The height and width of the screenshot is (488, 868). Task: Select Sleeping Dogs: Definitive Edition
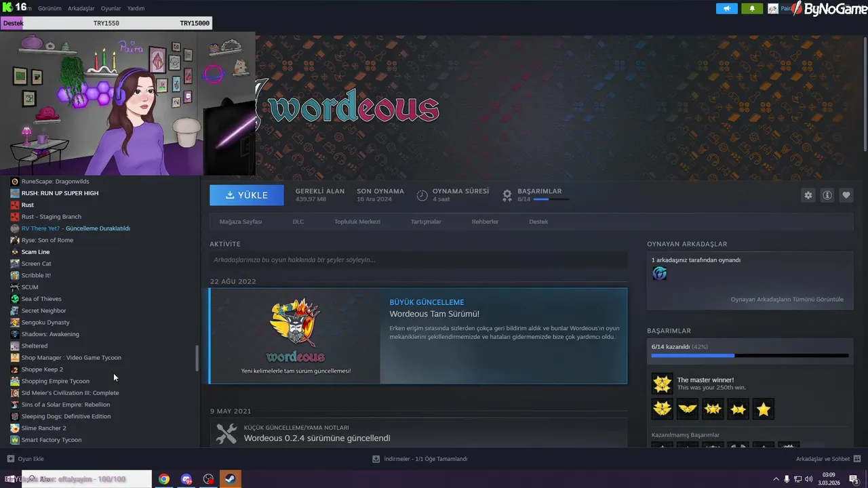(x=66, y=416)
